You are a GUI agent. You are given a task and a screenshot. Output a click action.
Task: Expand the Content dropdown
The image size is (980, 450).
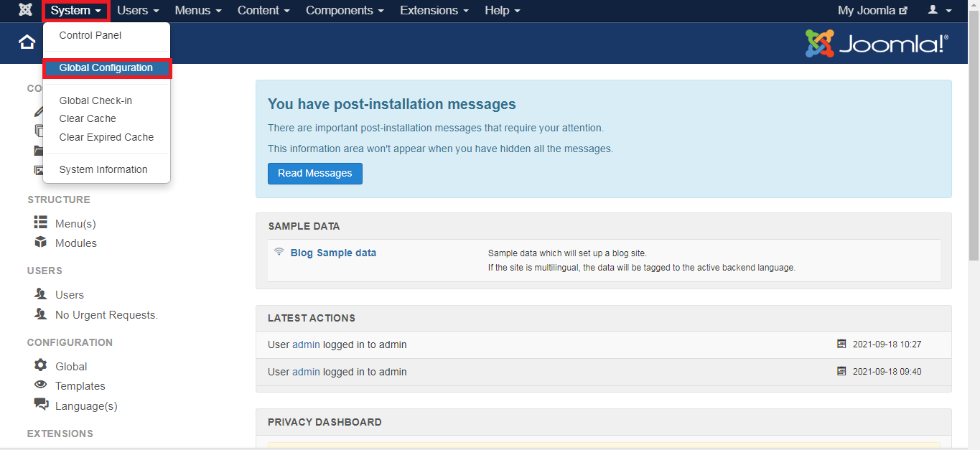(263, 11)
